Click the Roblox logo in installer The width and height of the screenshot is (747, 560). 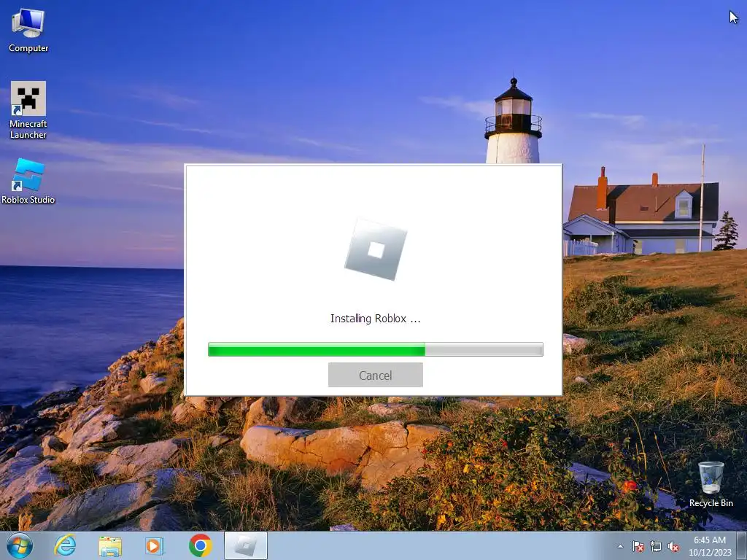(376, 249)
